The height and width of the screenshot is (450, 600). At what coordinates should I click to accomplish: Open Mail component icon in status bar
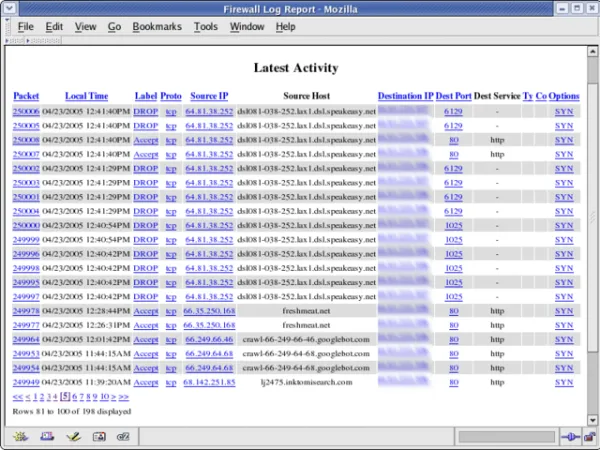(x=47, y=436)
